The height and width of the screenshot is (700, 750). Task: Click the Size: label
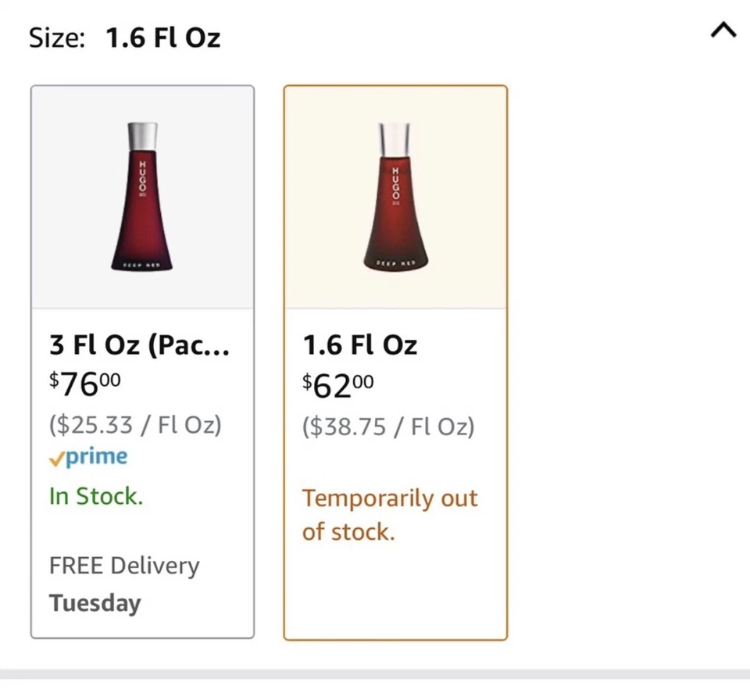(57, 37)
